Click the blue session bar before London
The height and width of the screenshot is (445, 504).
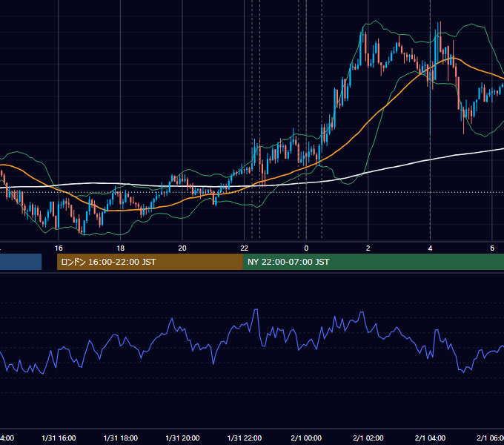point(21,262)
